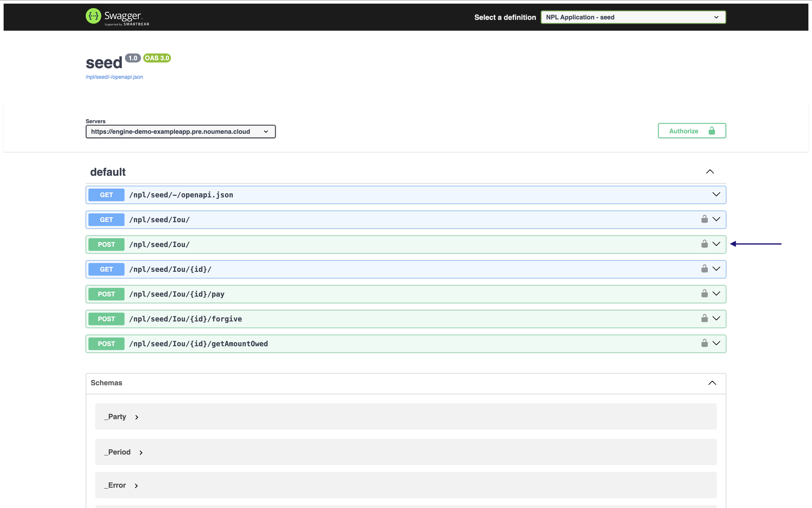812x508 pixels.
Task: Click lock icon inside the Authorize button
Action: 712,131
